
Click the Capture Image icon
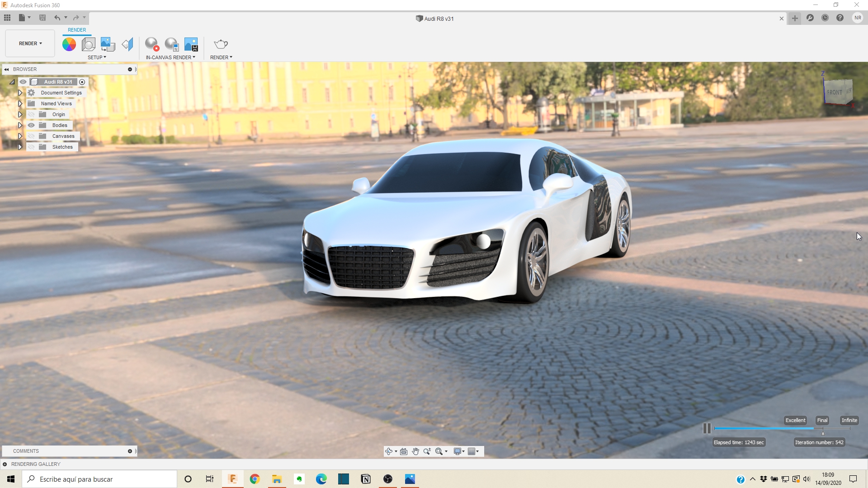coord(191,44)
